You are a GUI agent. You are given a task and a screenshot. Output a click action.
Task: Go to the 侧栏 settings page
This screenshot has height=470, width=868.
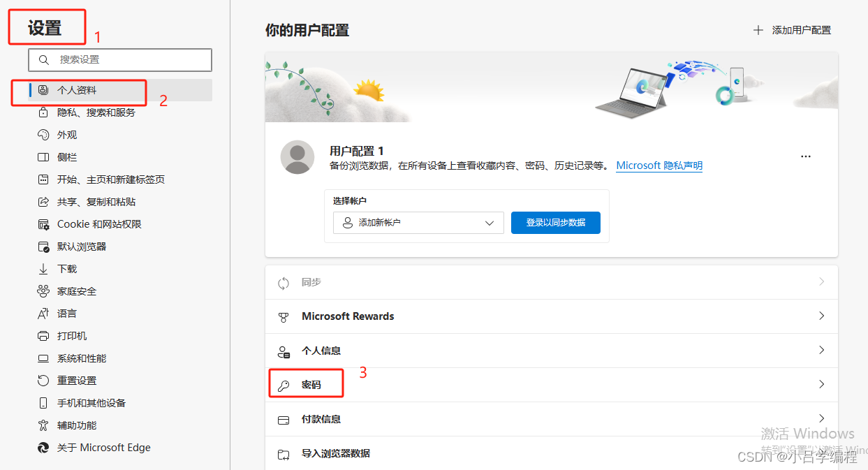coord(121,157)
